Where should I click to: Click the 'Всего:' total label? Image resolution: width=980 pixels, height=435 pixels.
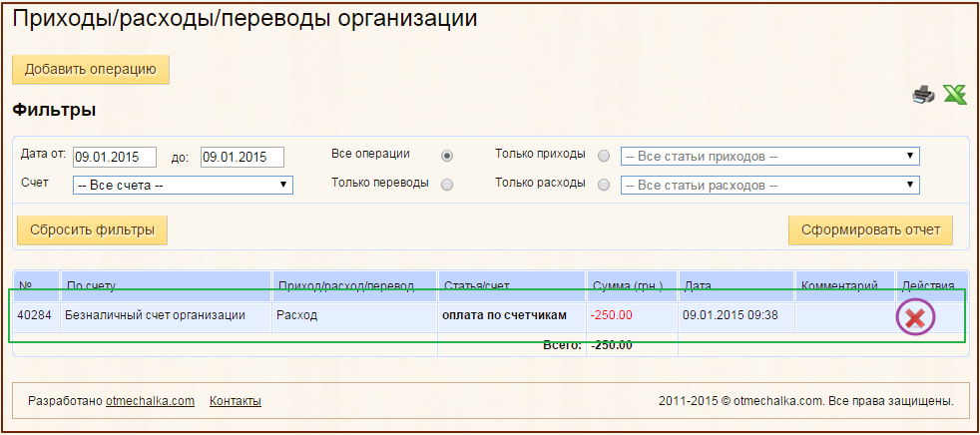[x=563, y=345]
